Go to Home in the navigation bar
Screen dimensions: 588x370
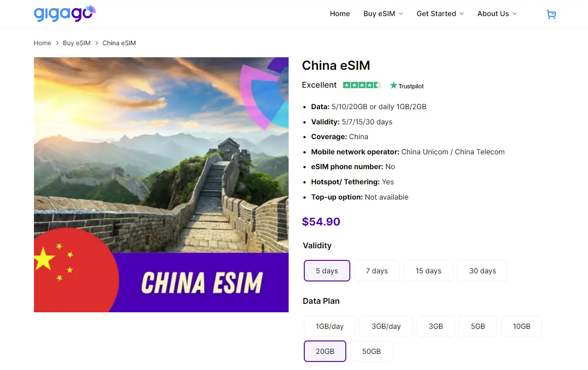[x=340, y=14]
